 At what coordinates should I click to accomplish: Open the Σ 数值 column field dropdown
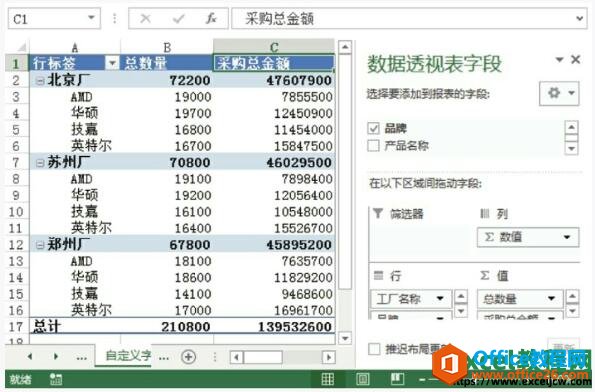pyautogui.click(x=567, y=237)
